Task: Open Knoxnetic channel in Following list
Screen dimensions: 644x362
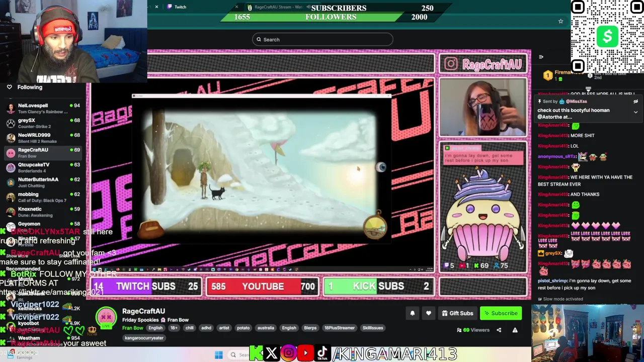Action: 43,212
